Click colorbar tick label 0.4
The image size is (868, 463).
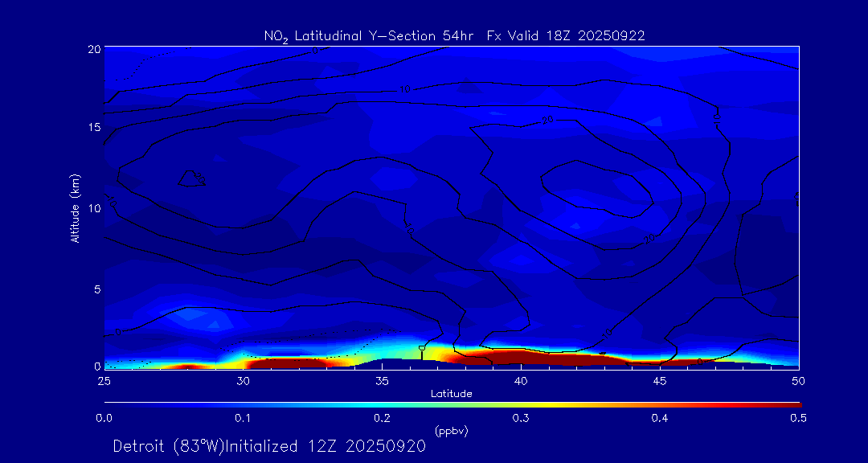coord(660,419)
